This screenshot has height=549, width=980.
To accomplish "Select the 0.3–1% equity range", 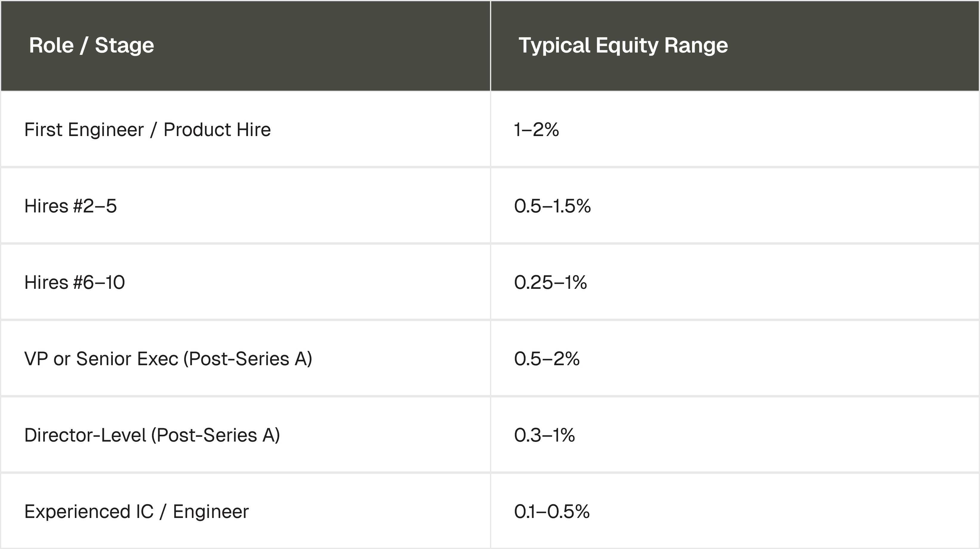I will point(544,435).
